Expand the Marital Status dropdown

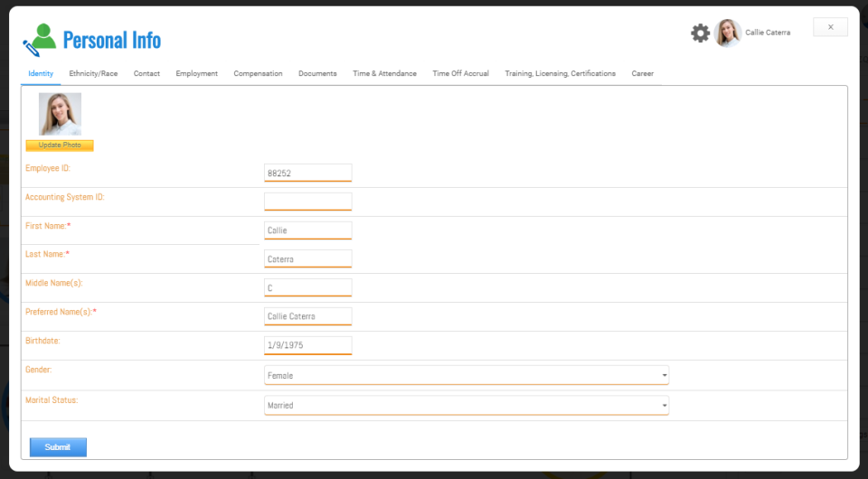[x=467, y=406]
